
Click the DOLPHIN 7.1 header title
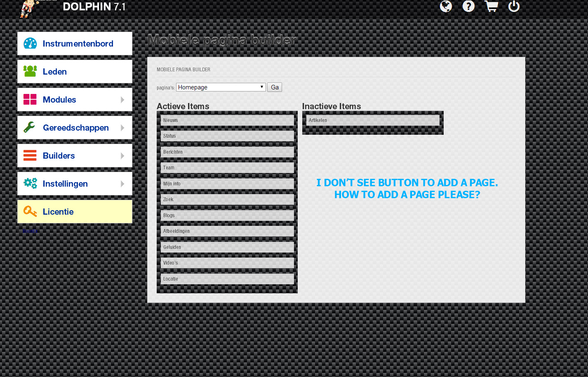94,7
